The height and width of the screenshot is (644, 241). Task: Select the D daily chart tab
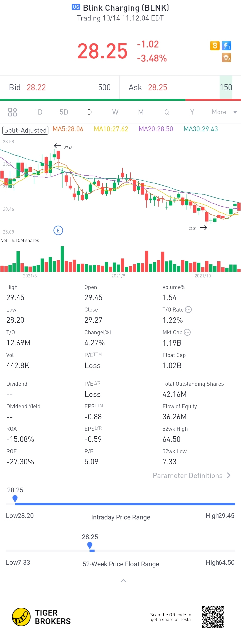click(89, 112)
